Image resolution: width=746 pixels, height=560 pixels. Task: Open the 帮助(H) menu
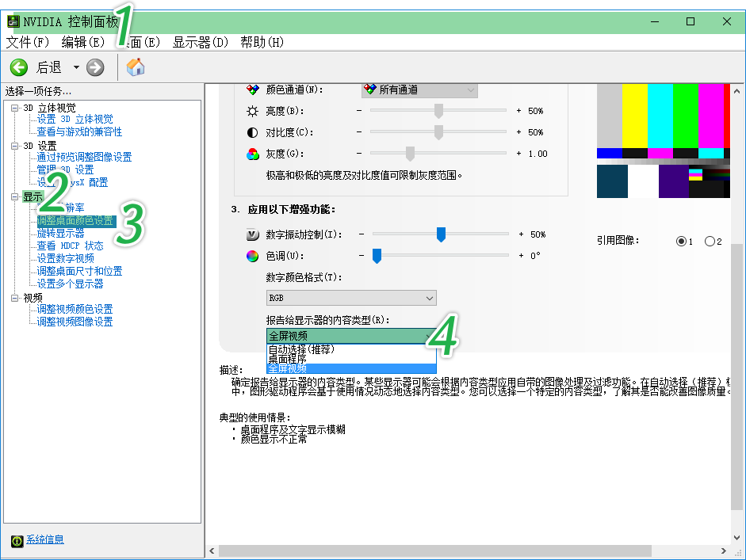(262, 42)
